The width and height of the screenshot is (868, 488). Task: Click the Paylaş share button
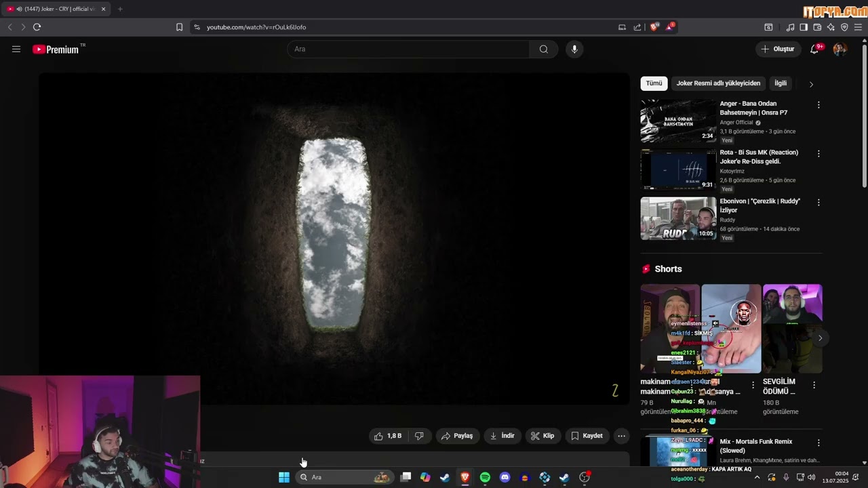(x=457, y=436)
